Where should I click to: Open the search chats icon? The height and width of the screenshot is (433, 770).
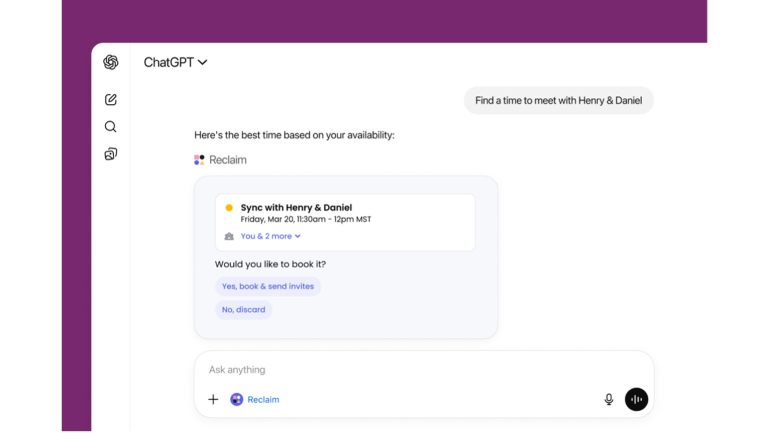coord(111,127)
